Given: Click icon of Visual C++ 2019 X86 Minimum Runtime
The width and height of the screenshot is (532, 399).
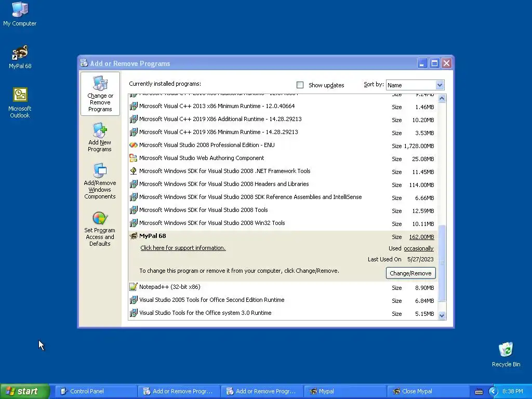Looking at the screenshot, I should click(x=134, y=132).
